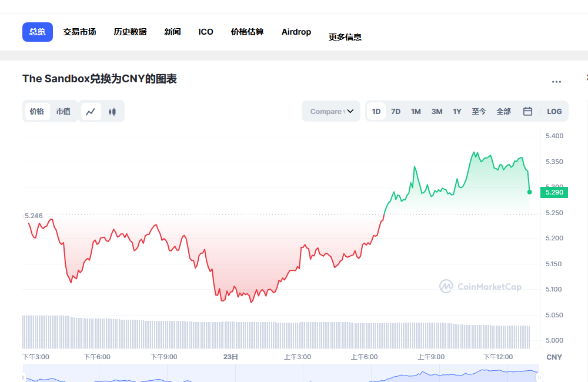This screenshot has height=382, width=588.
Task: Click the 上午3:00 time axis label
Action: (298, 357)
